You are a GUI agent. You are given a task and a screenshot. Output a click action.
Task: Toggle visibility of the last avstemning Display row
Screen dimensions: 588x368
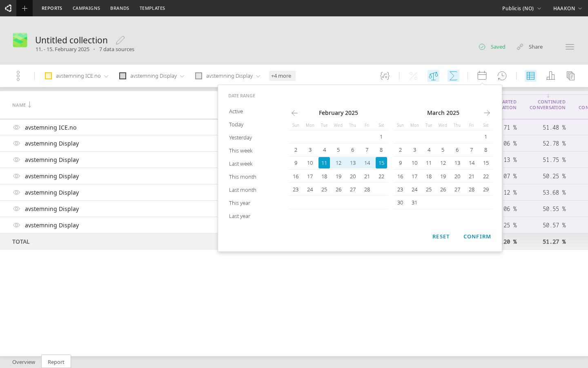coord(16,225)
